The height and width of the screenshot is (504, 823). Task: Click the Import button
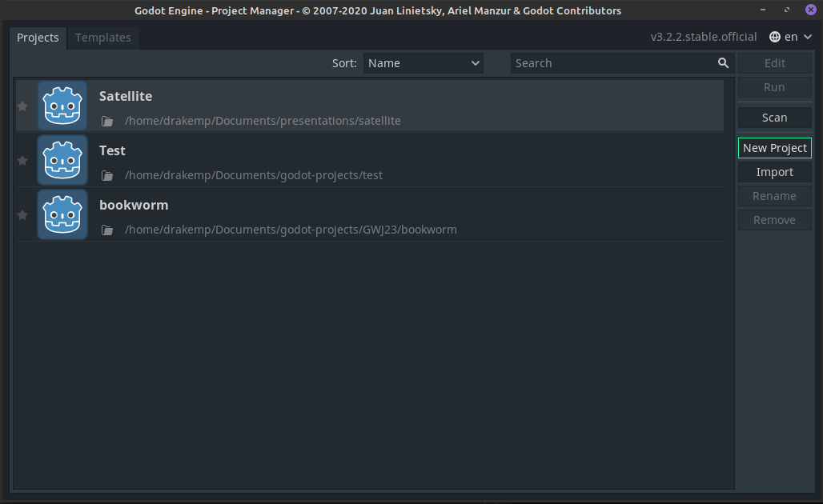click(775, 172)
